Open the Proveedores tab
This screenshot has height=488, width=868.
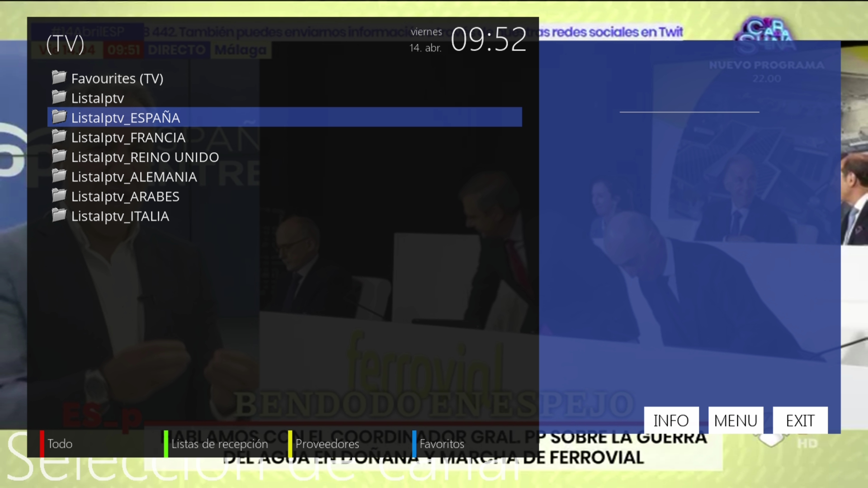327,444
